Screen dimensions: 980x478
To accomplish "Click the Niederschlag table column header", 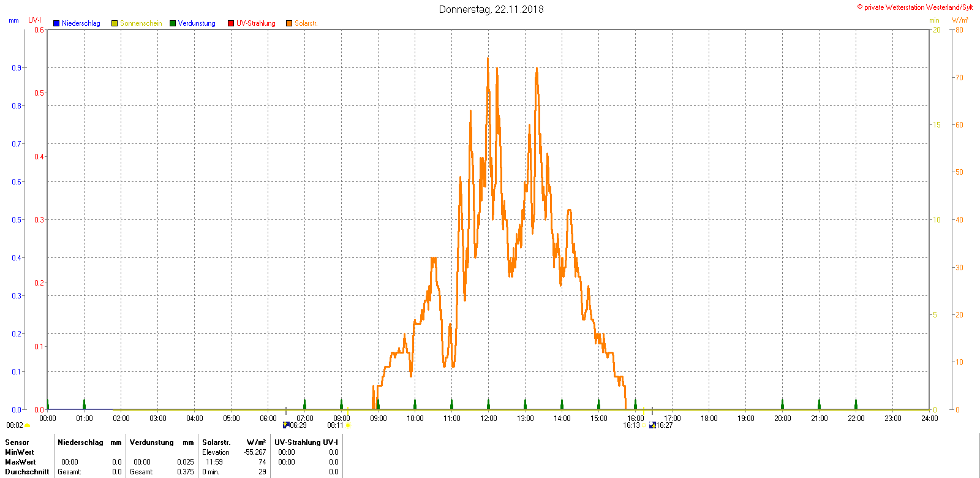I will tap(80, 442).
